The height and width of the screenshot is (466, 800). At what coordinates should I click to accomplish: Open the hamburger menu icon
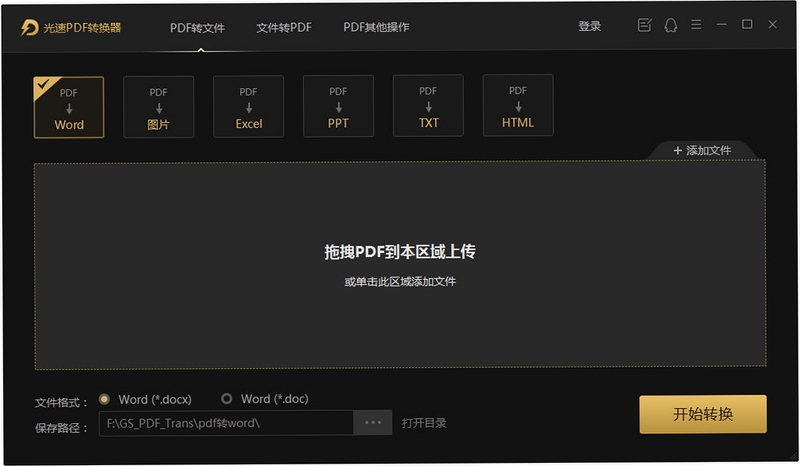tap(696, 24)
